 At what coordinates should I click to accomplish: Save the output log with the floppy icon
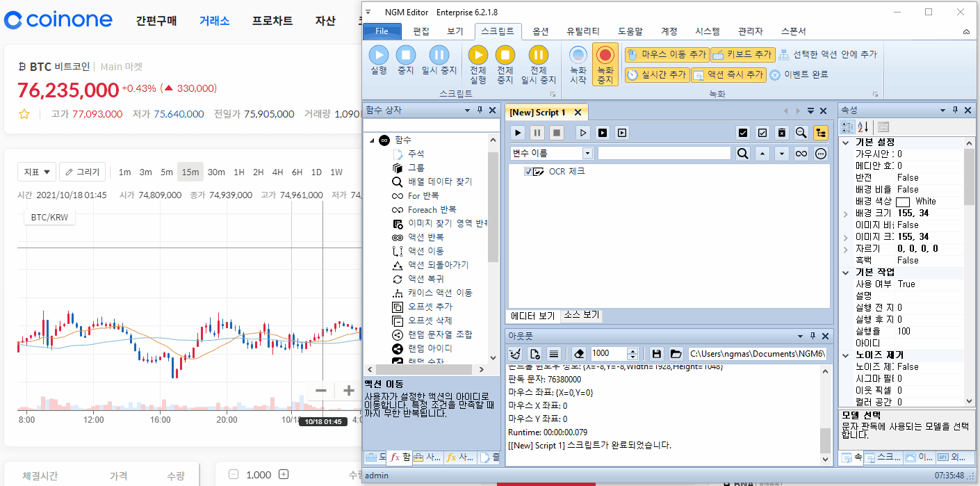[656, 353]
